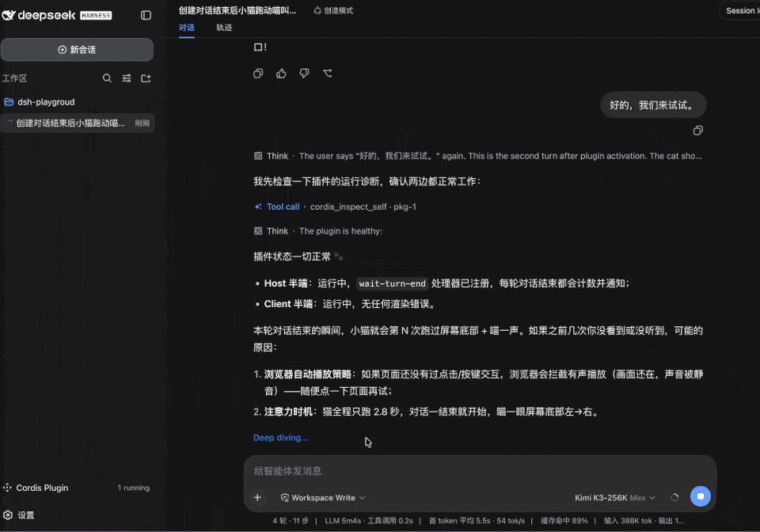Switch to the 轨迹 tab
The width and height of the screenshot is (760, 532).
(224, 28)
